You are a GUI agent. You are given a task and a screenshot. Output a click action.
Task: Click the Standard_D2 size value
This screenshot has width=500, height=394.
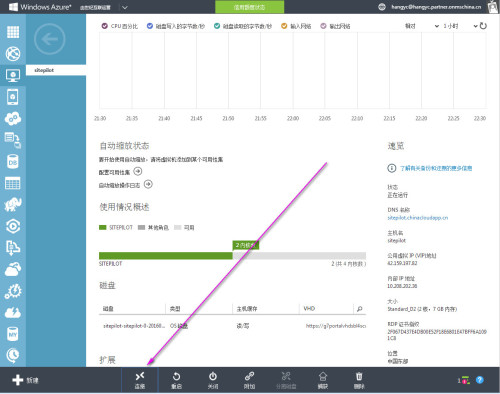coord(422,309)
